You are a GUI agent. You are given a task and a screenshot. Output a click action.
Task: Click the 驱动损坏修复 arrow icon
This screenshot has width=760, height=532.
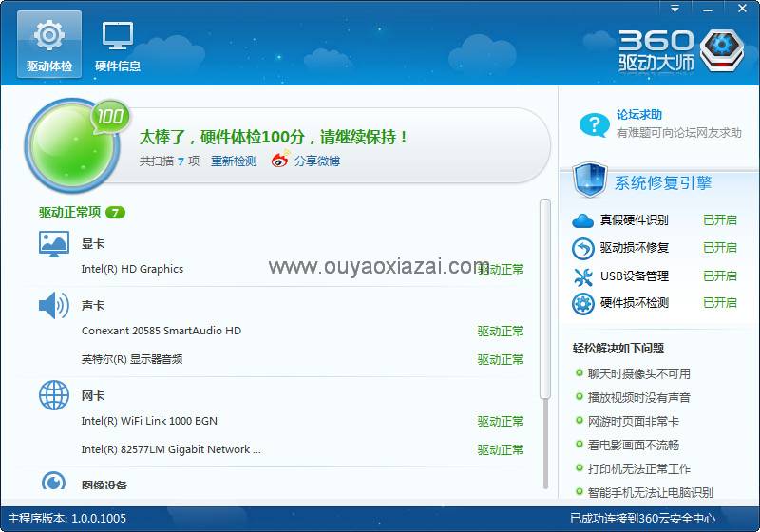pyautogui.click(x=582, y=249)
